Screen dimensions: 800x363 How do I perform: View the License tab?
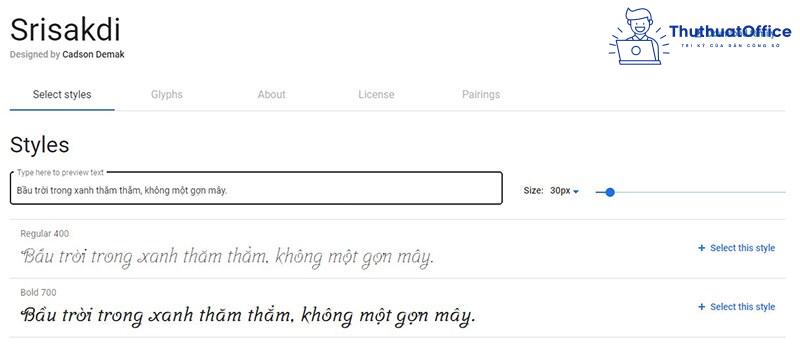[376, 94]
